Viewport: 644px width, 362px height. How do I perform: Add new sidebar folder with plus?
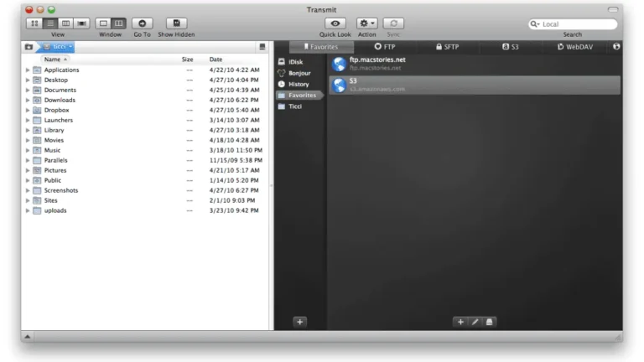point(300,322)
